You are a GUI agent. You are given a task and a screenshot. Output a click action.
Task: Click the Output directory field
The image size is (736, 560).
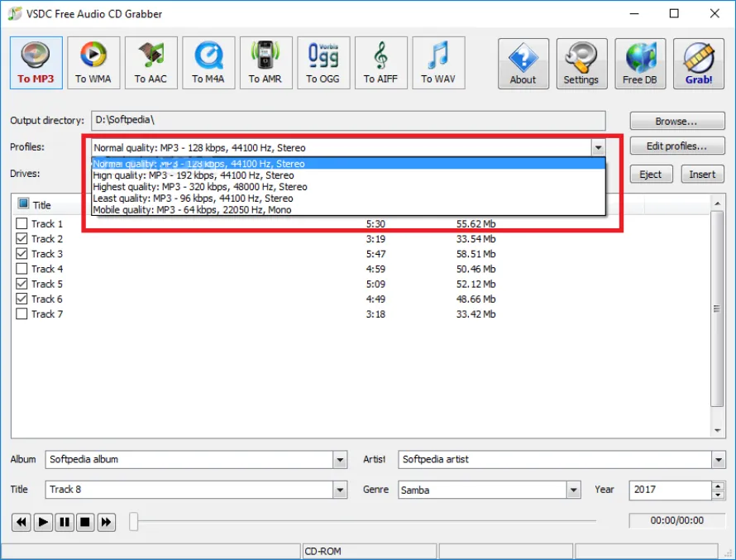click(x=348, y=121)
